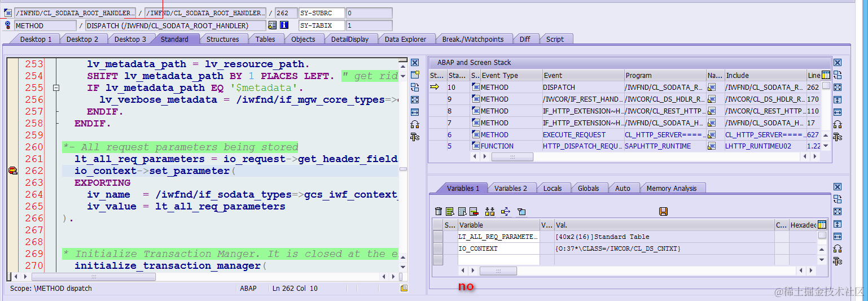Screen dimensions: 868x301
Task: Click Full Screen icon beside ABAP stack
Action: click(x=838, y=87)
